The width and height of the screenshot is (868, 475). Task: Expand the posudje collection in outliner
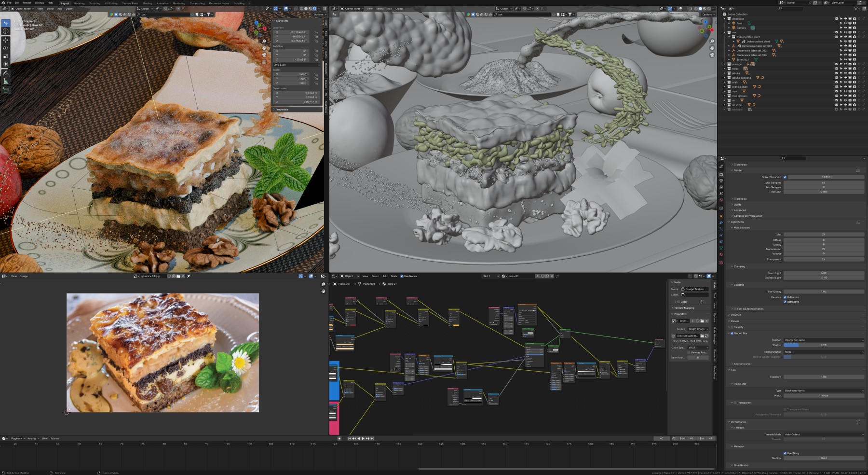coord(724,64)
